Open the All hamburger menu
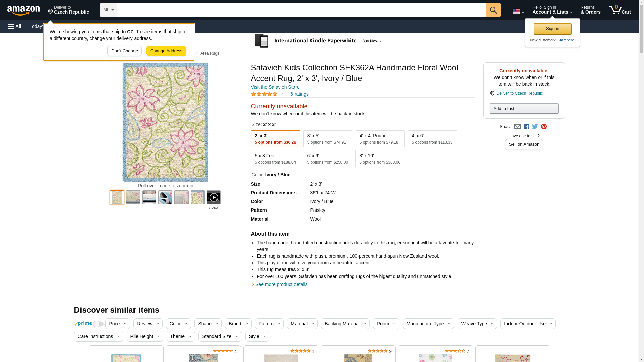The height and width of the screenshot is (362, 644). tap(15, 26)
